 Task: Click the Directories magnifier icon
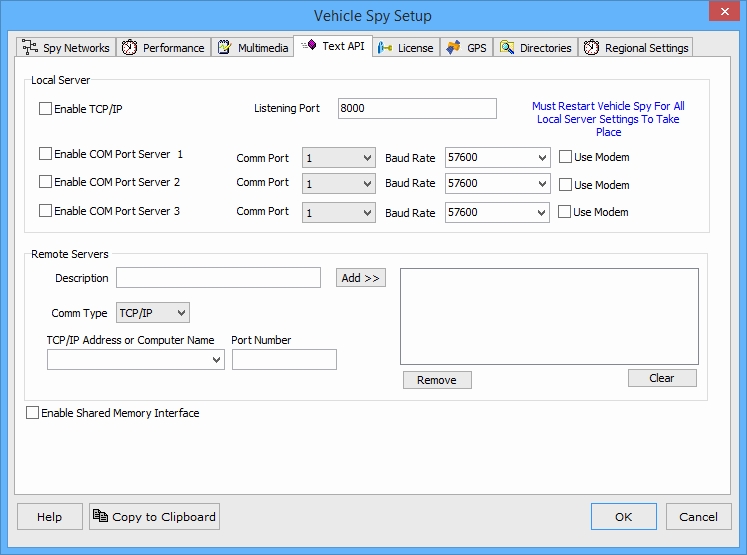[x=508, y=48]
